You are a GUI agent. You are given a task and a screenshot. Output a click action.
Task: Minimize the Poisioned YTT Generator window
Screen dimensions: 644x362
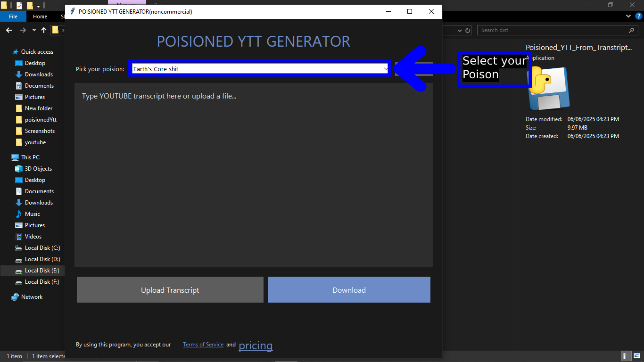click(388, 12)
